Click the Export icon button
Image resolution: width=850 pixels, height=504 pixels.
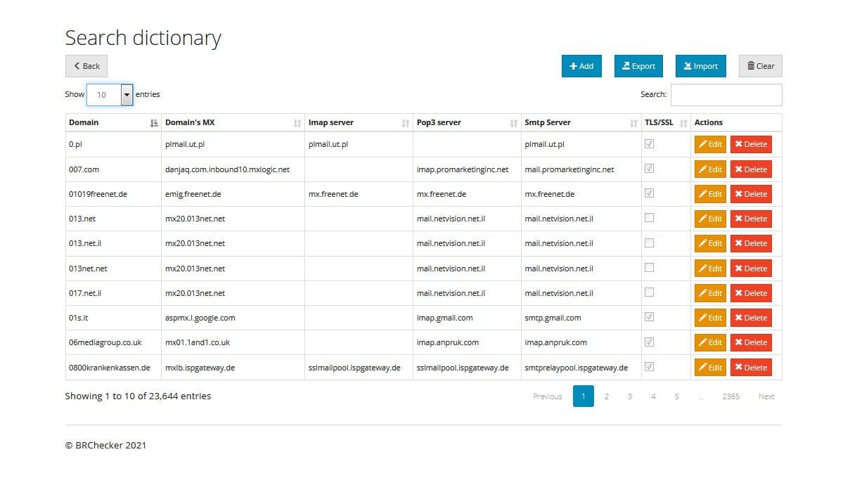point(638,66)
